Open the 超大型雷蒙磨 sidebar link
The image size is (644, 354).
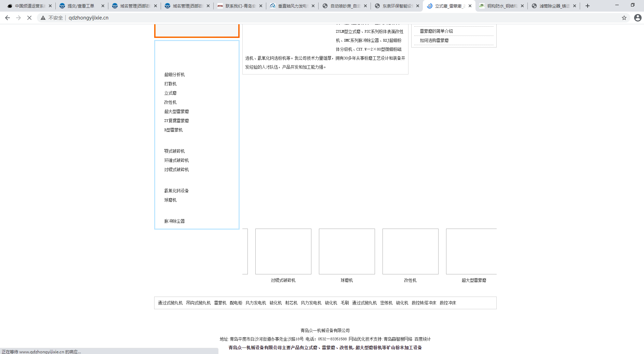click(x=176, y=111)
